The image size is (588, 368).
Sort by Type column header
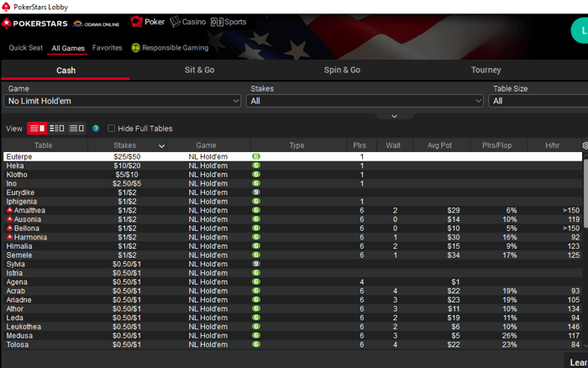(x=298, y=145)
